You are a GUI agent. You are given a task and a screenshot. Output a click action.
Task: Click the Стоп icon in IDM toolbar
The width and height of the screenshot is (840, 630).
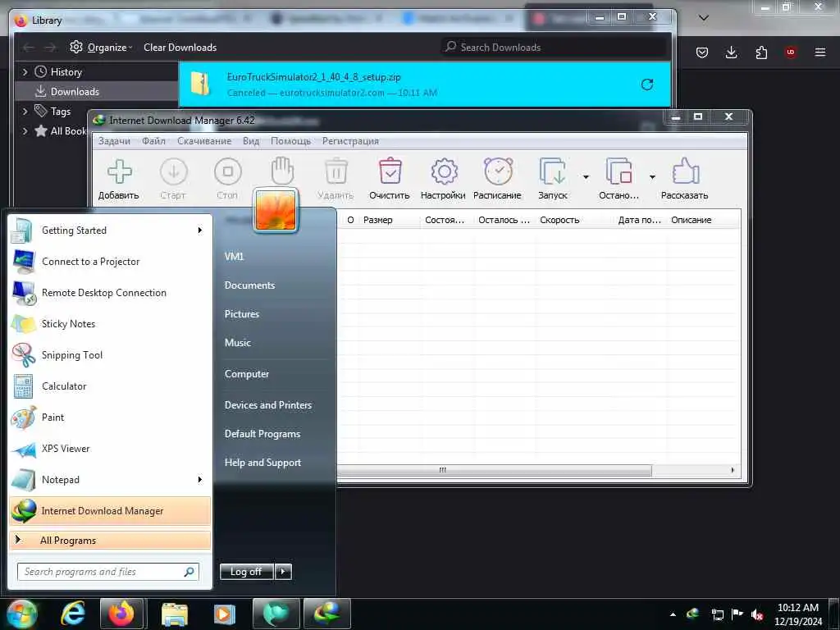pyautogui.click(x=228, y=172)
